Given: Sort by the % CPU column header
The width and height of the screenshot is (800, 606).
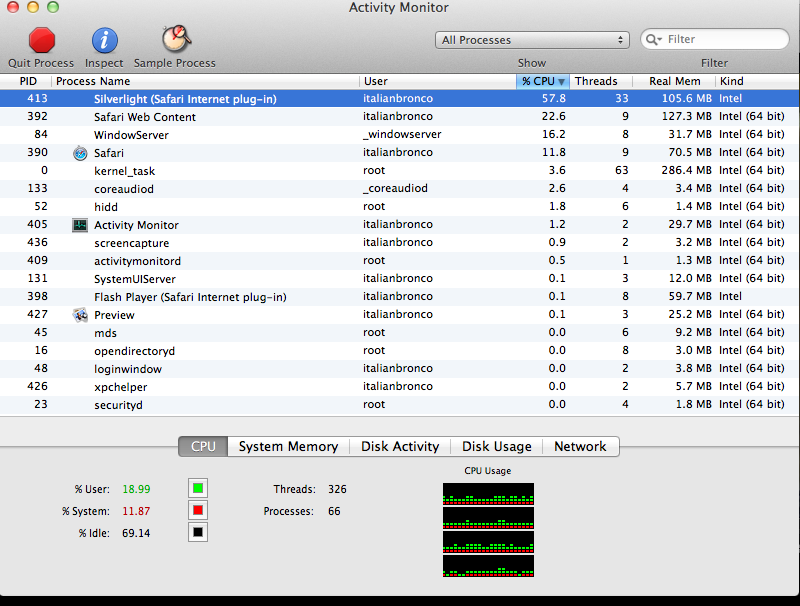Looking at the screenshot, I should click(543, 81).
